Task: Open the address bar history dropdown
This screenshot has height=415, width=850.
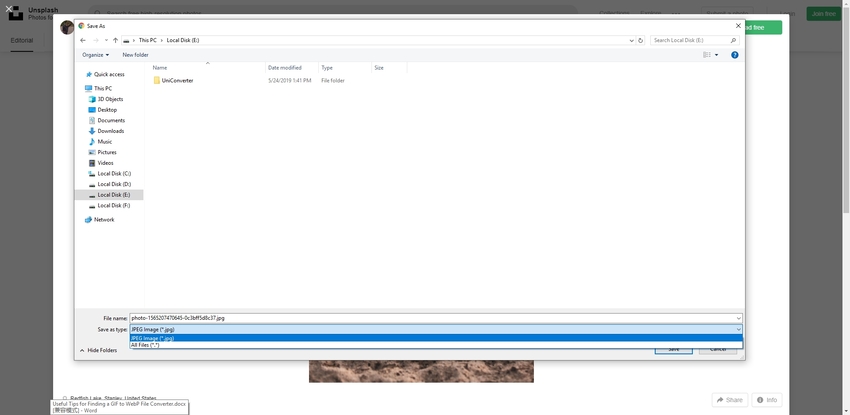Action: pyautogui.click(x=631, y=40)
